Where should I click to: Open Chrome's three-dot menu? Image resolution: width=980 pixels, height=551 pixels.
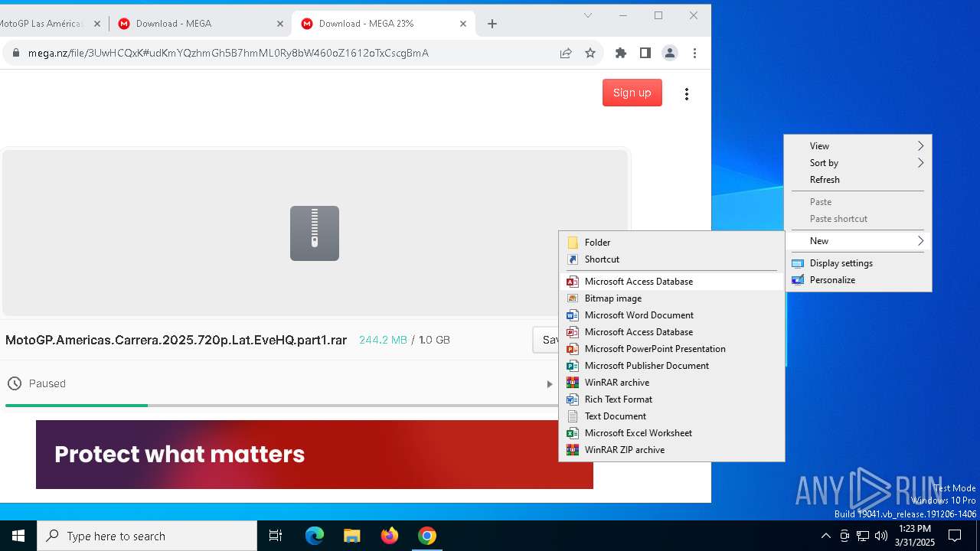click(694, 53)
